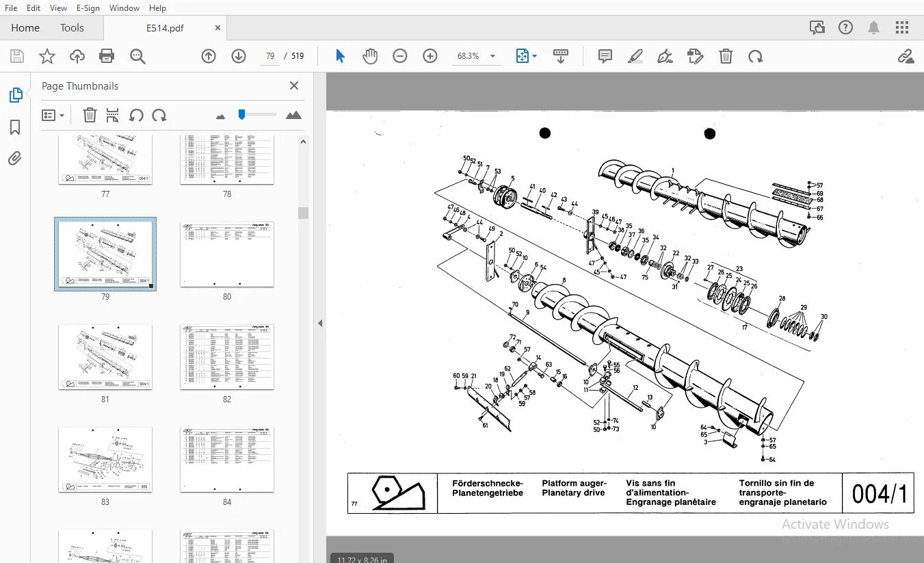924x563 pixels.
Task: Select the page 82 thumbnail
Action: (x=227, y=356)
